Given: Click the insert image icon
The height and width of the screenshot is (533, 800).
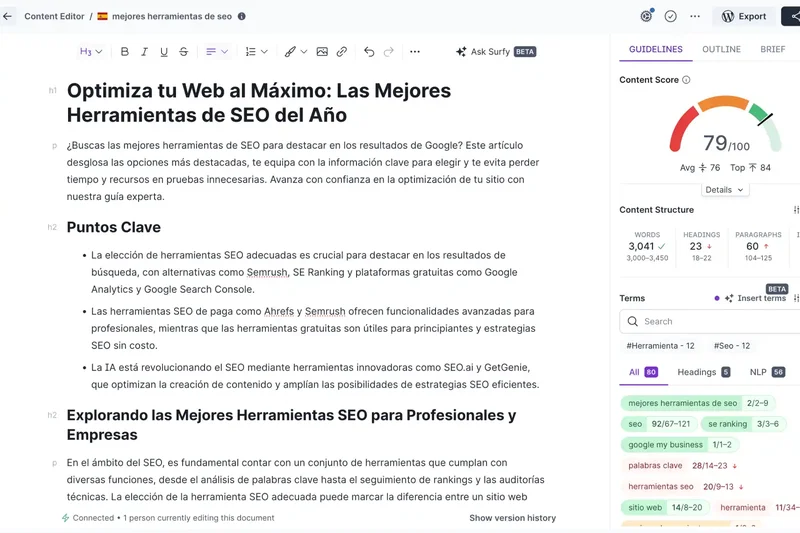Looking at the screenshot, I should click(322, 52).
